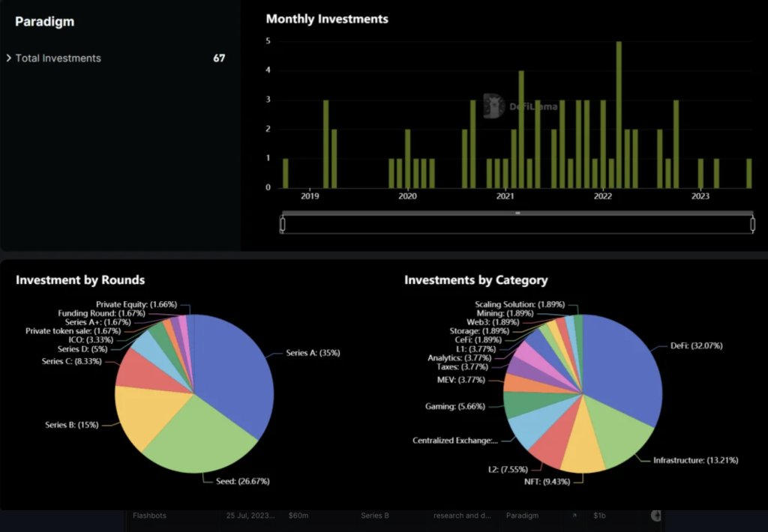This screenshot has height=532, width=768.
Task: Click the "Gaming: (5.66%)" pie label
Action: tap(455, 406)
